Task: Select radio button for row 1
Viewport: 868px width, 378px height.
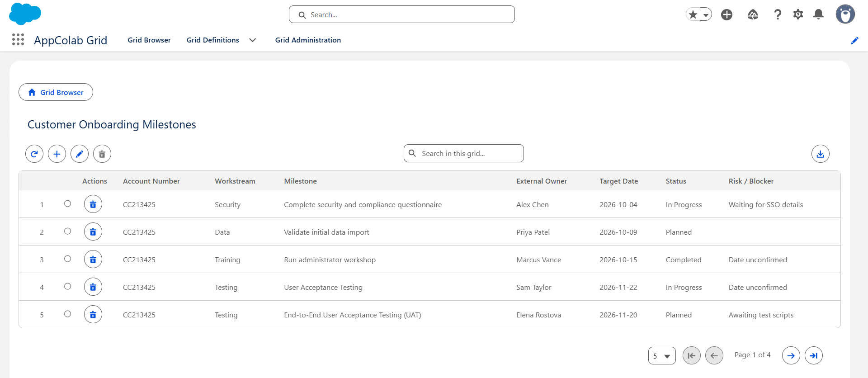Action: (68, 204)
